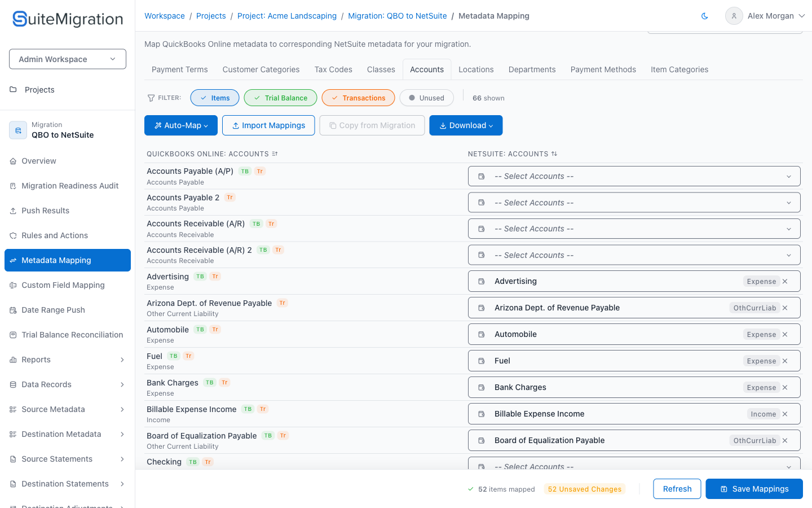The width and height of the screenshot is (812, 508).
Task: Click the QBO to NetSuite migration icon
Action: coord(18,130)
